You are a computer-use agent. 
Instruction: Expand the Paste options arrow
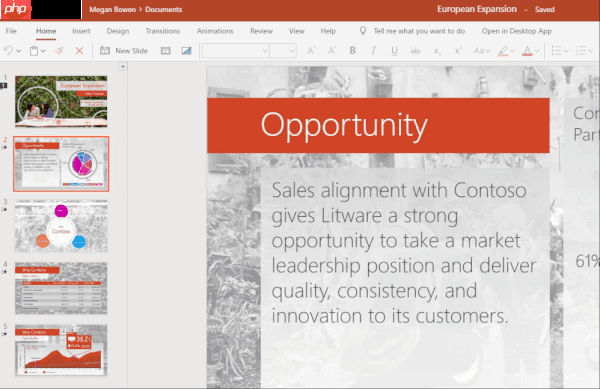coord(43,51)
